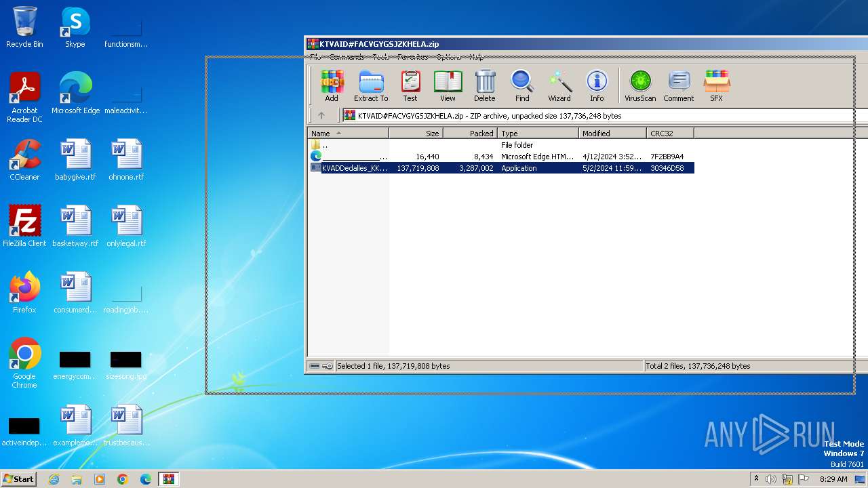
Task: Open the Options menu
Action: point(449,57)
